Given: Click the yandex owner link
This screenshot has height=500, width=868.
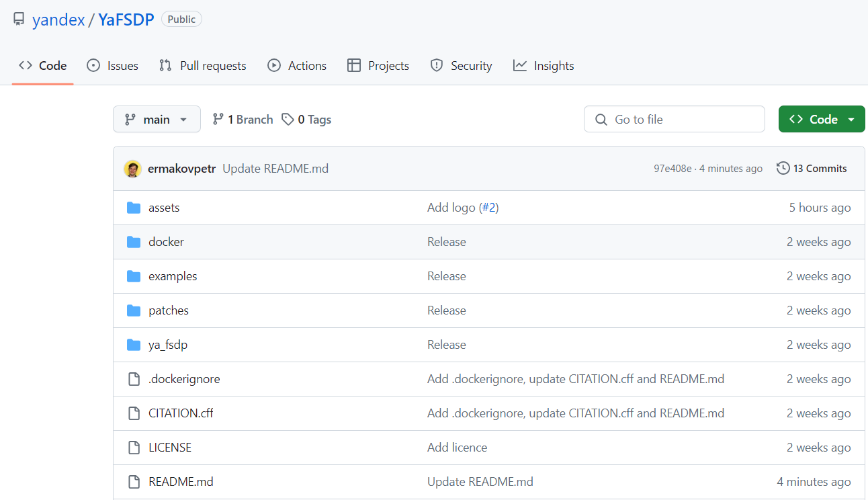Looking at the screenshot, I should pyautogui.click(x=58, y=19).
